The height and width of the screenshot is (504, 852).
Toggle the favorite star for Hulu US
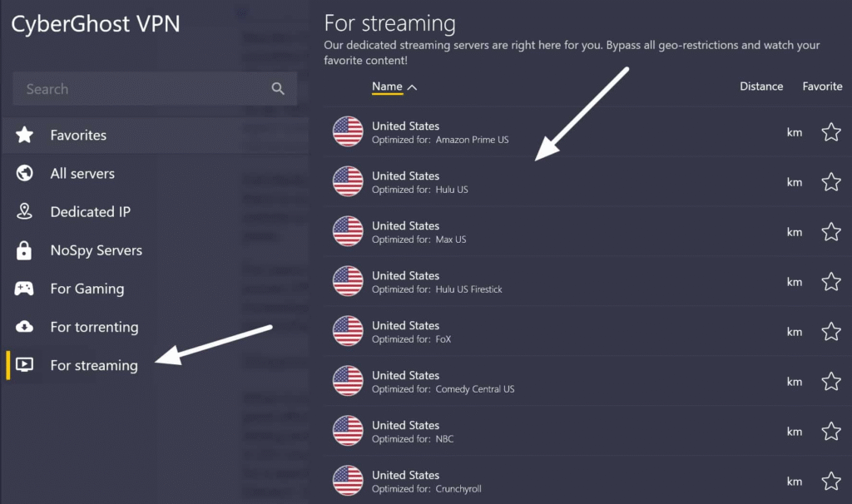(830, 182)
